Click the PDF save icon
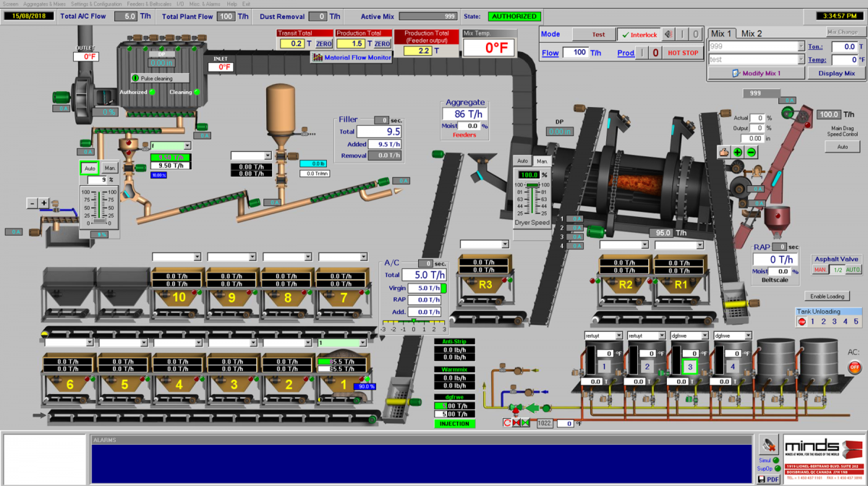Screen dimensions: 868x486 768,479
